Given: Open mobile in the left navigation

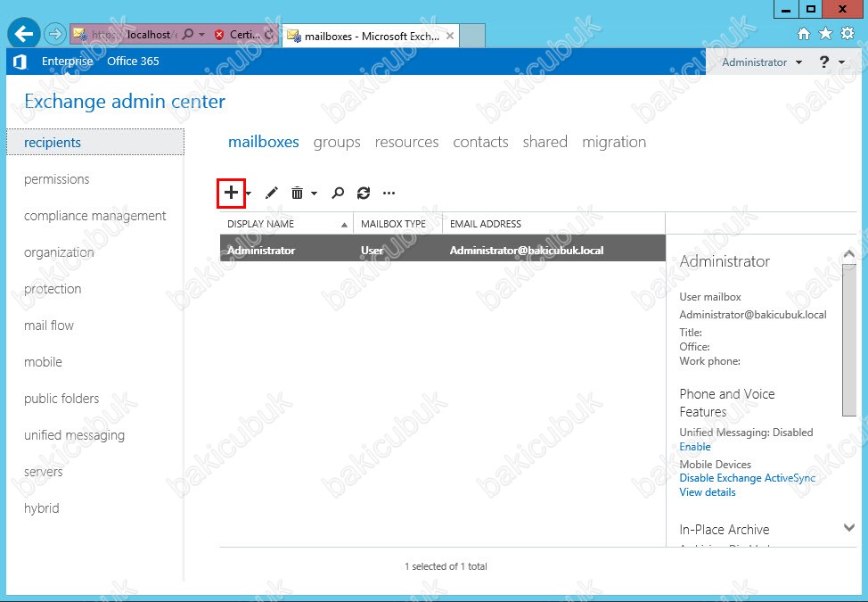Looking at the screenshot, I should click(x=43, y=361).
